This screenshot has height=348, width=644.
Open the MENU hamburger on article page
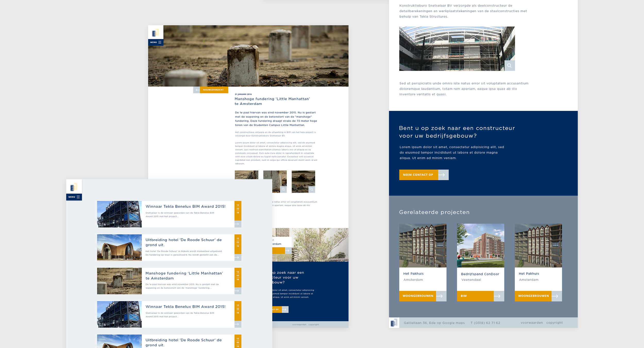pyautogui.click(x=156, y=42)
